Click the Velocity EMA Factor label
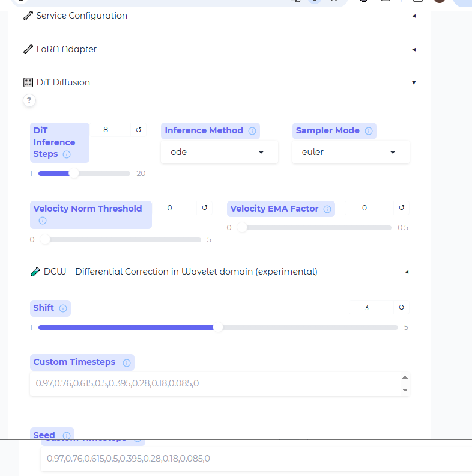 (x=274, y=209)
